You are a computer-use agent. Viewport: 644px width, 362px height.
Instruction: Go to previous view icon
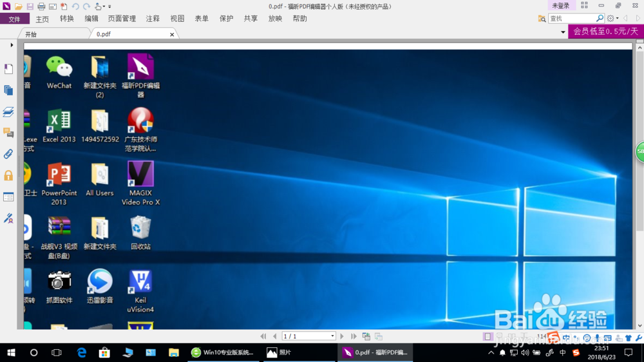[x=366, y=336]
